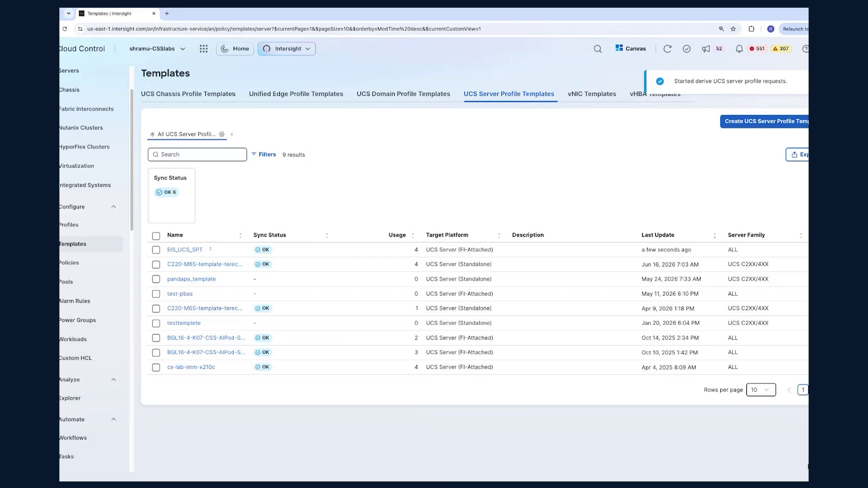Collapse the Configure sidebar section
Screen dimensions: 868x488
point(113,207)
